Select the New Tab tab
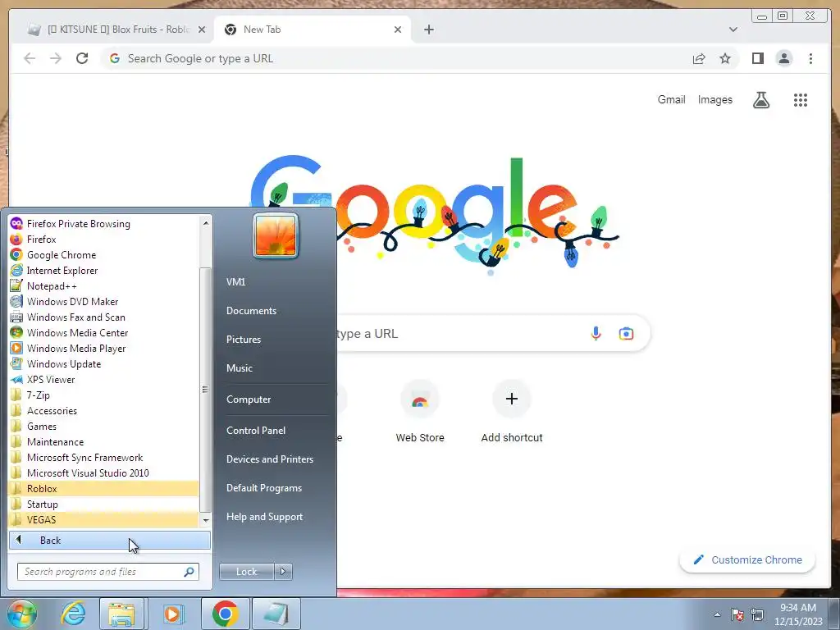The image size is (840, 630). (312, 30)
